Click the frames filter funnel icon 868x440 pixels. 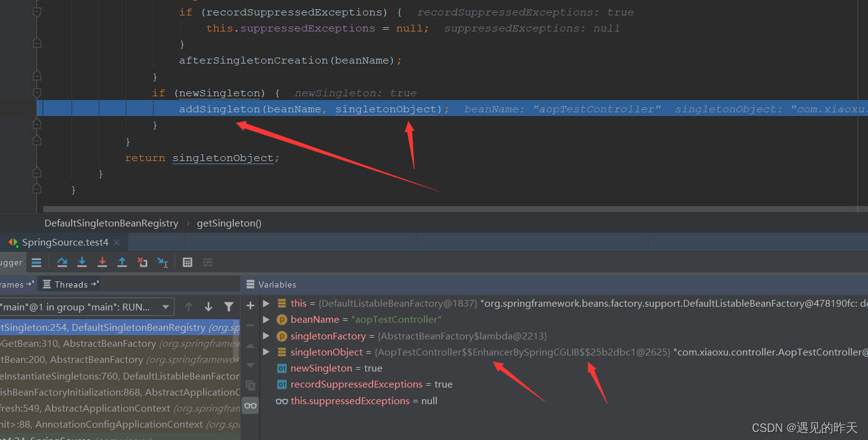point(229,307)
